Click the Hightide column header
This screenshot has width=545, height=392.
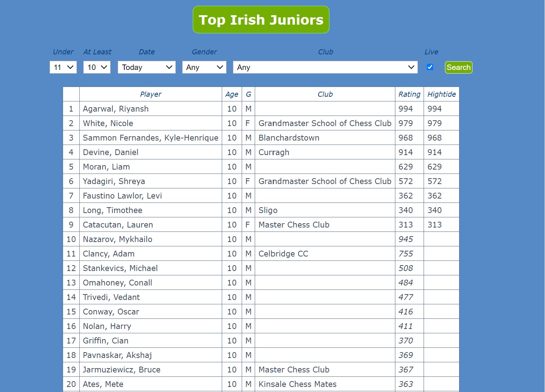[x=441, y=94]
